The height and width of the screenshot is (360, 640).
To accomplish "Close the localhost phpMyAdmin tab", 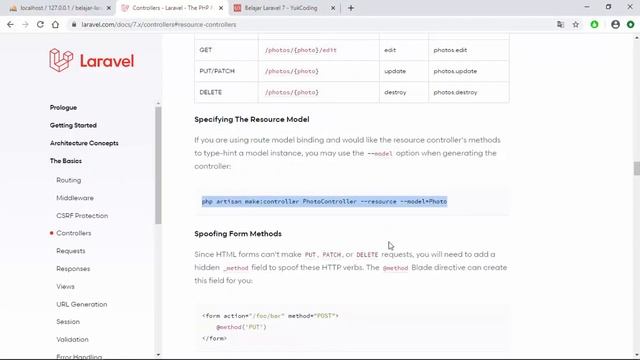I will pos(109,8).
